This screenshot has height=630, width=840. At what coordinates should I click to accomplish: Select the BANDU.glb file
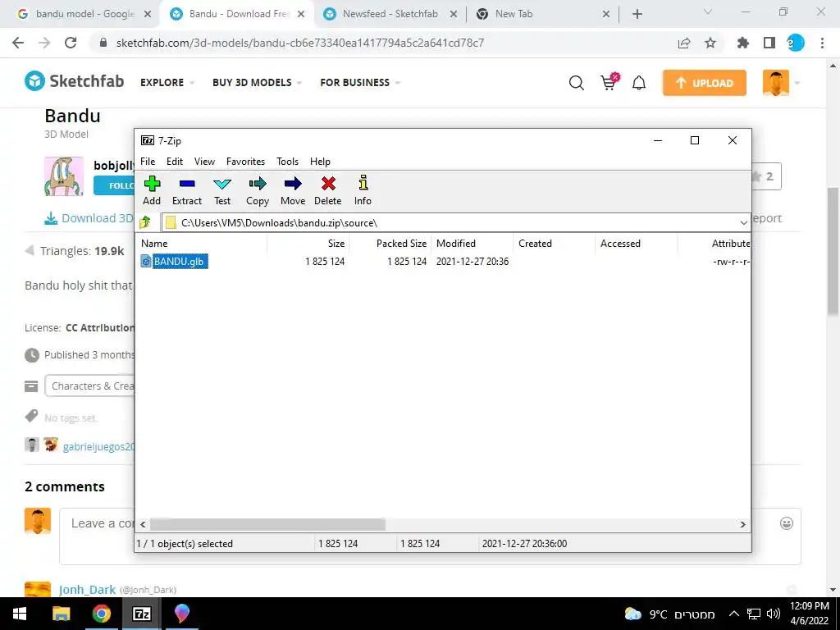180,262
